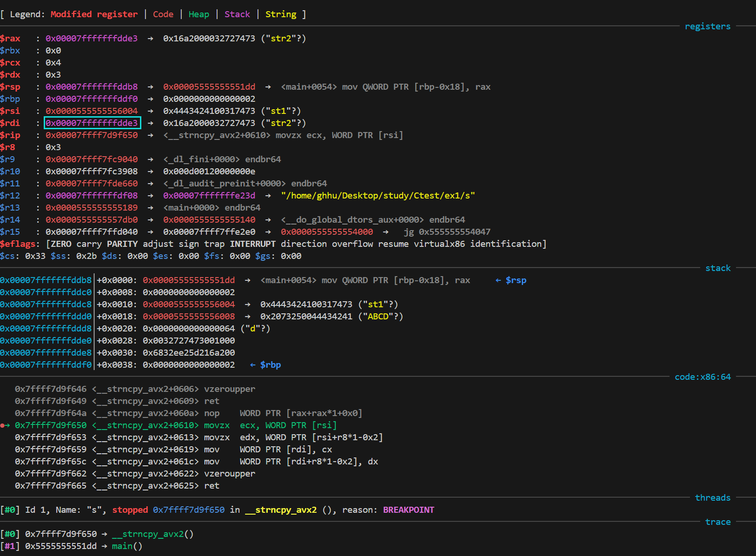Click code address 0x7ffff7d9f653
The image size is (756, 556).
(51, 437)
